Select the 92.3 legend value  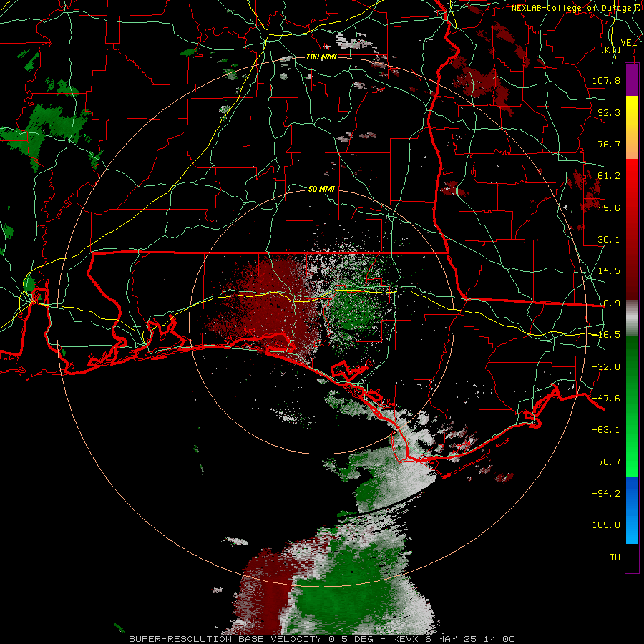pyautogui.click(x=609, y=112)
